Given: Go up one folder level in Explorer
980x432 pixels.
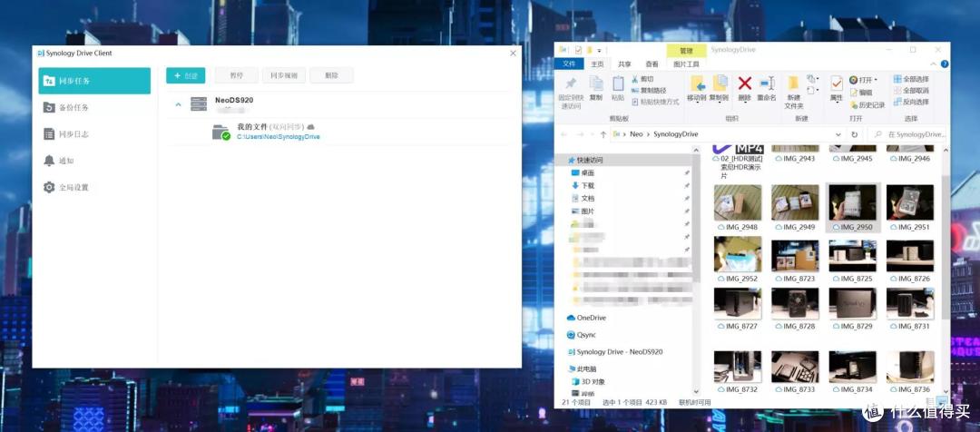Looking at the screenshot, I should 603,134.
